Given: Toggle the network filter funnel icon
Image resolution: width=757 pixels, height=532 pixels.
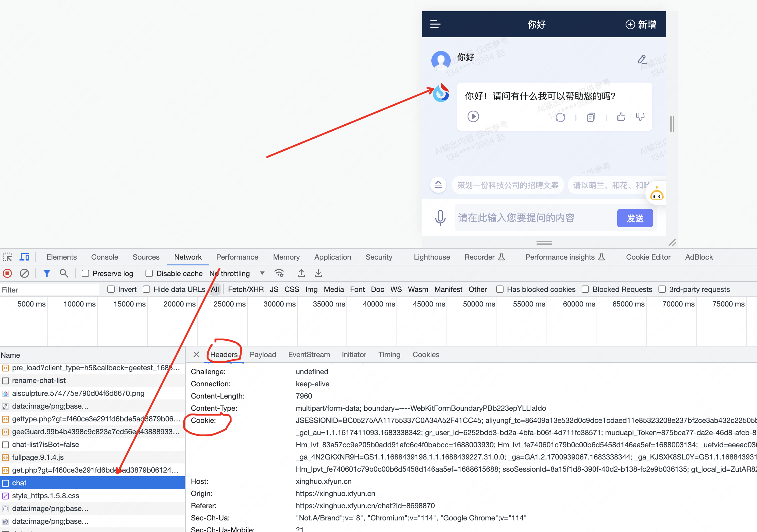Looking at the screenshot, I should [47, 273].
